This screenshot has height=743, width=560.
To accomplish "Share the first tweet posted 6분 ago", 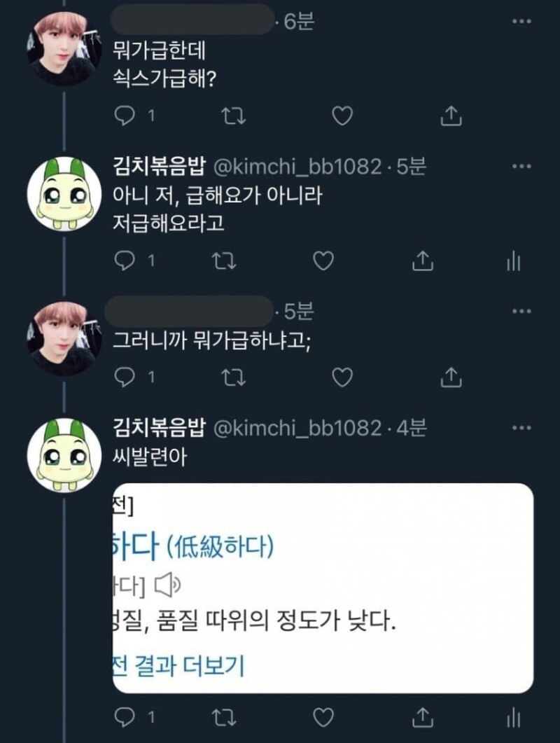I will pyautogui.click(x=451, y=116).
